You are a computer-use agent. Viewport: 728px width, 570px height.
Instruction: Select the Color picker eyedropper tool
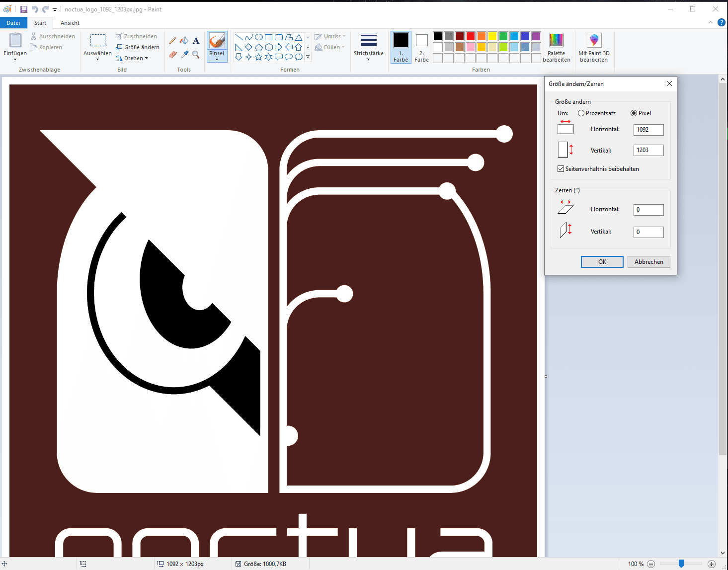click(184, 54)
